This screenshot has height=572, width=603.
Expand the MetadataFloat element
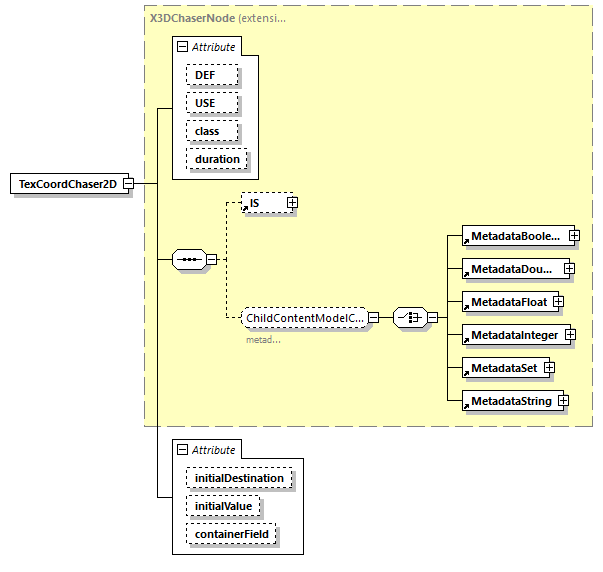point(558,301)
